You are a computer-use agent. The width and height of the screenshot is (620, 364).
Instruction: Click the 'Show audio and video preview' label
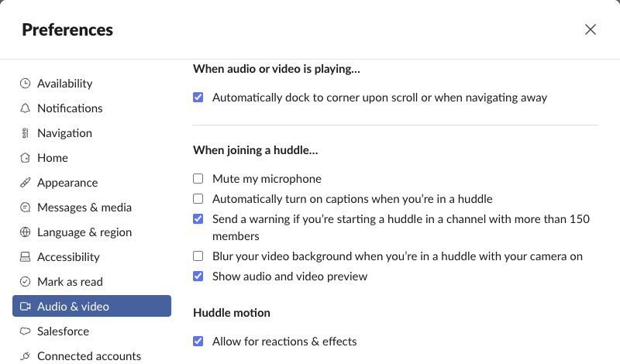click(290, 276)
